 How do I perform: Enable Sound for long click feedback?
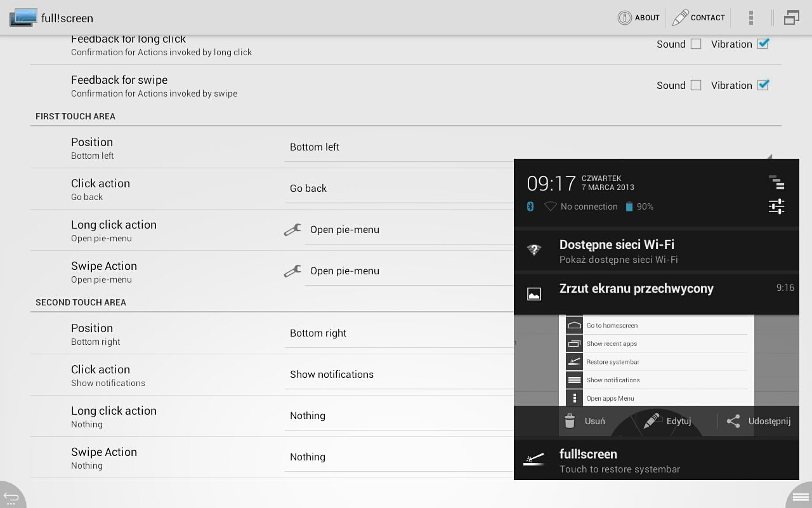click(696, 44)
